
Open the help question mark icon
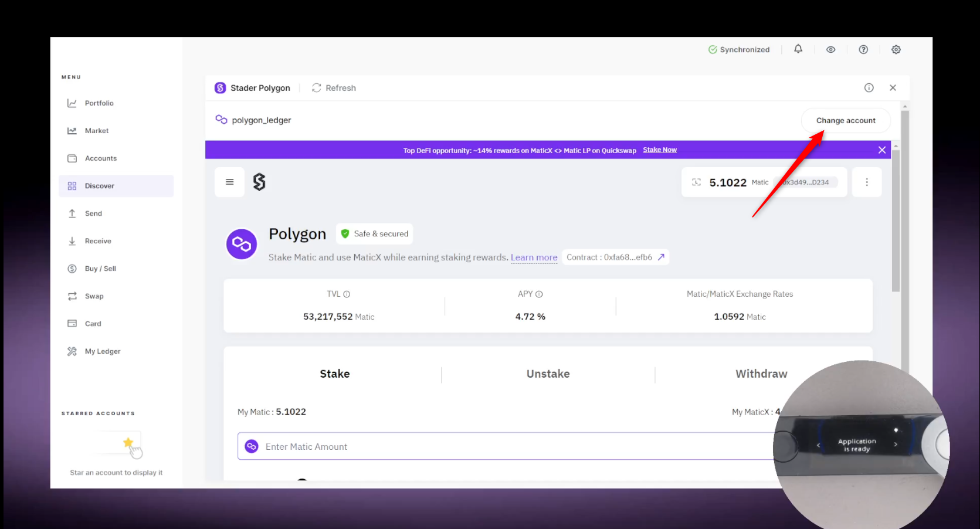pyautogui.click(x=863, y=50)
